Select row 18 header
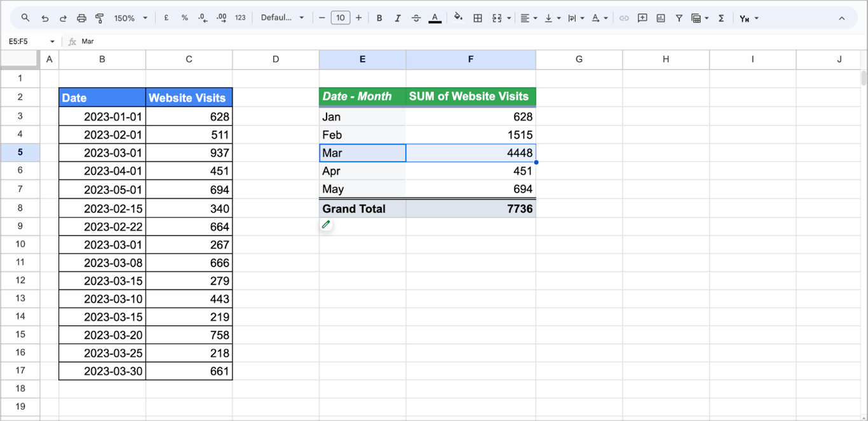This screenshot has width=868, height=421. [x=20, y=388]
